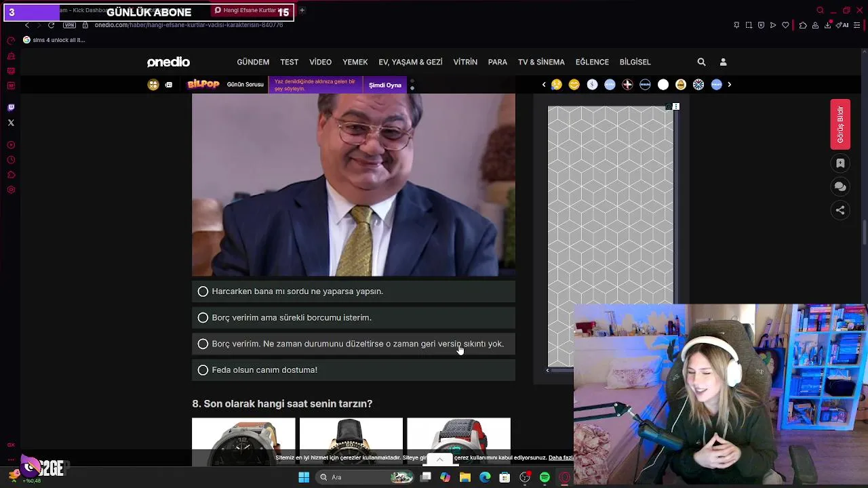Screen dimensions: 868x488
Task: Open the share icon on right rail
Action: pyautogui.click(x=840, y=210)
